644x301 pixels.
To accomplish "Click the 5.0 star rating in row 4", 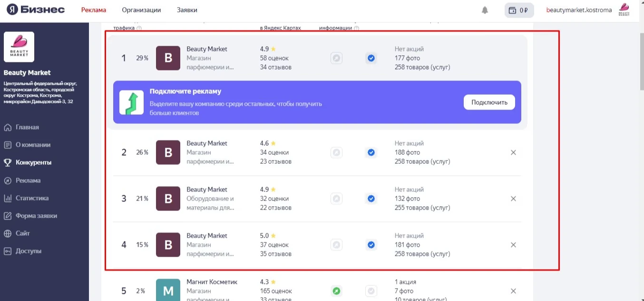I will point(268,236).
